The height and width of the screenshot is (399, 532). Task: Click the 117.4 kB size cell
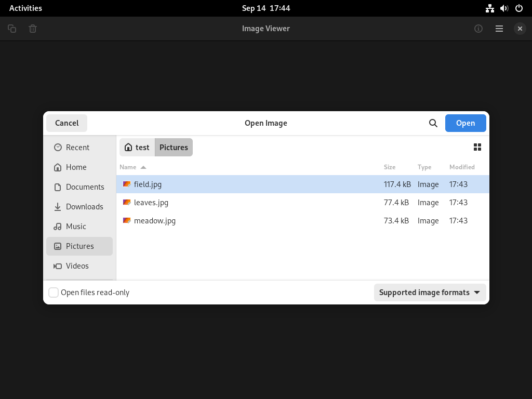(x=397, y=184)
